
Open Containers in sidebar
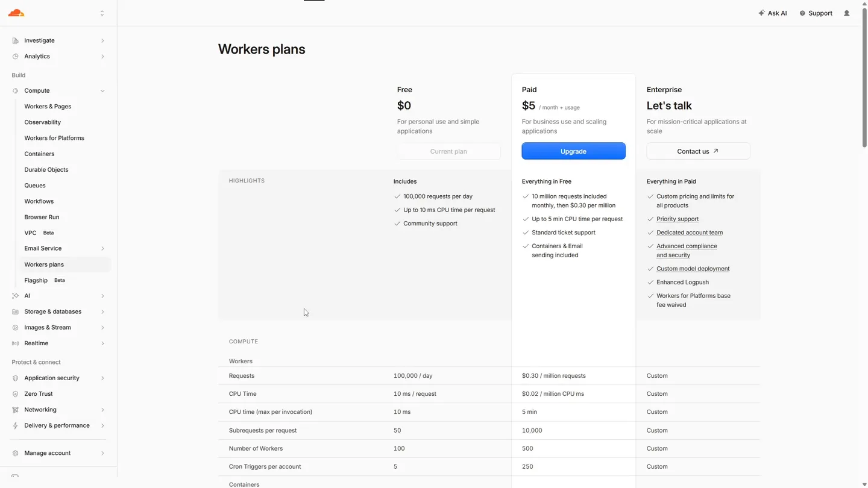[39, 154]
